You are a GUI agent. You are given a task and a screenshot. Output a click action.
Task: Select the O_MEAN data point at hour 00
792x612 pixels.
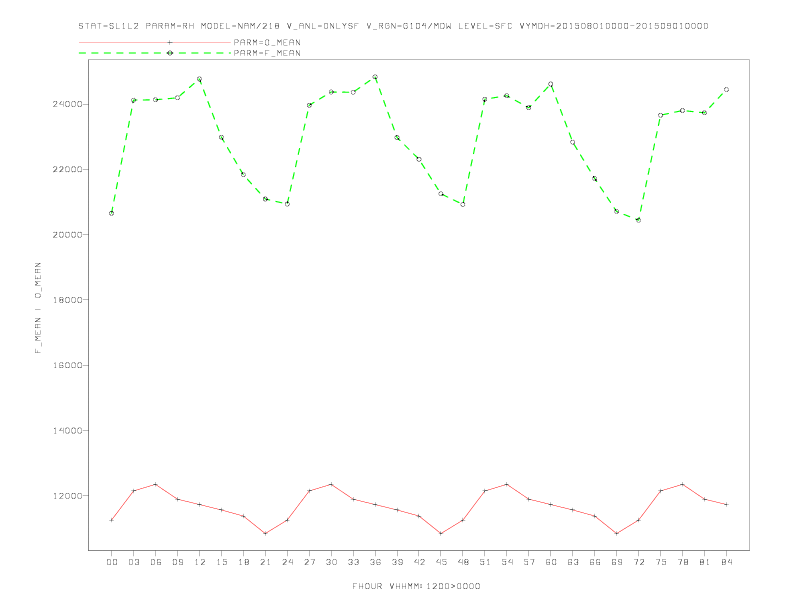pyautogui.click(x=112, y=520)
